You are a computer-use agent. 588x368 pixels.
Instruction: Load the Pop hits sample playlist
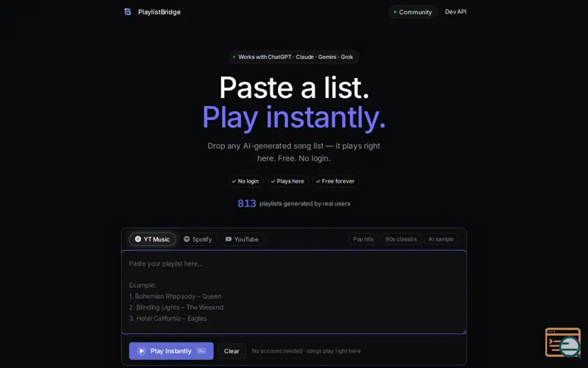tap(363, 239)
